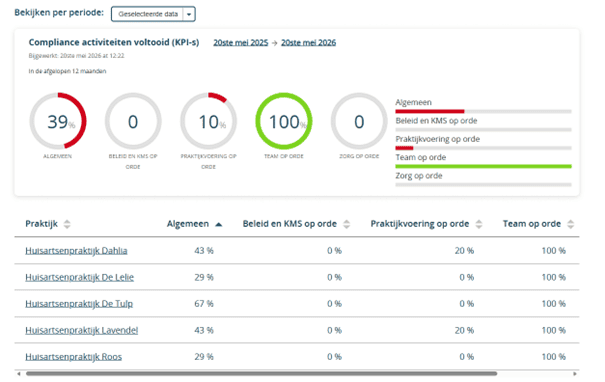Viewport: 605px width, 382px height.
Task: Click the horizontal table scrollbar
Action: [261, 374]
